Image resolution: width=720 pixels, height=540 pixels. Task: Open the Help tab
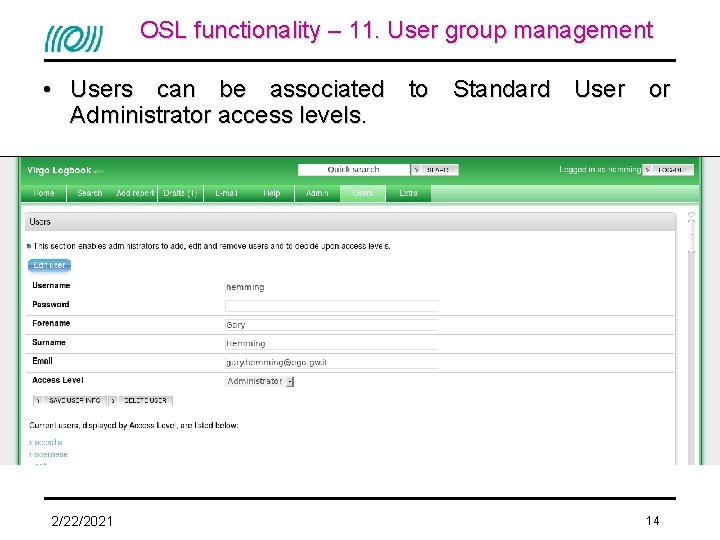click(271, 193)
